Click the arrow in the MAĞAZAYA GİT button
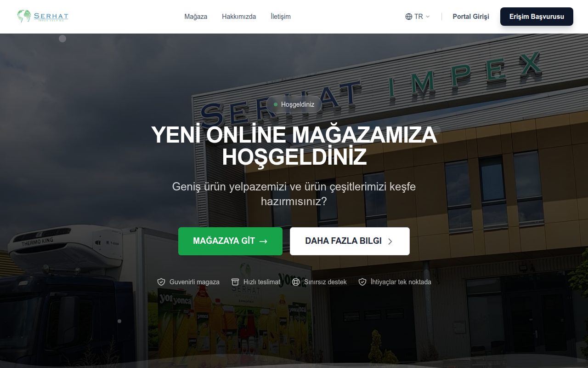588x368 pixels. coord(263,241)
